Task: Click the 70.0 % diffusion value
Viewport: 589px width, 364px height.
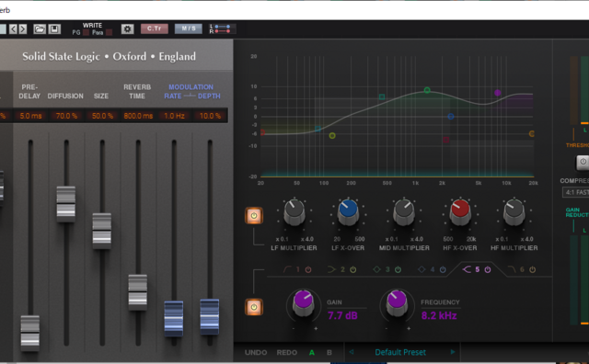Action: [66, 116]
